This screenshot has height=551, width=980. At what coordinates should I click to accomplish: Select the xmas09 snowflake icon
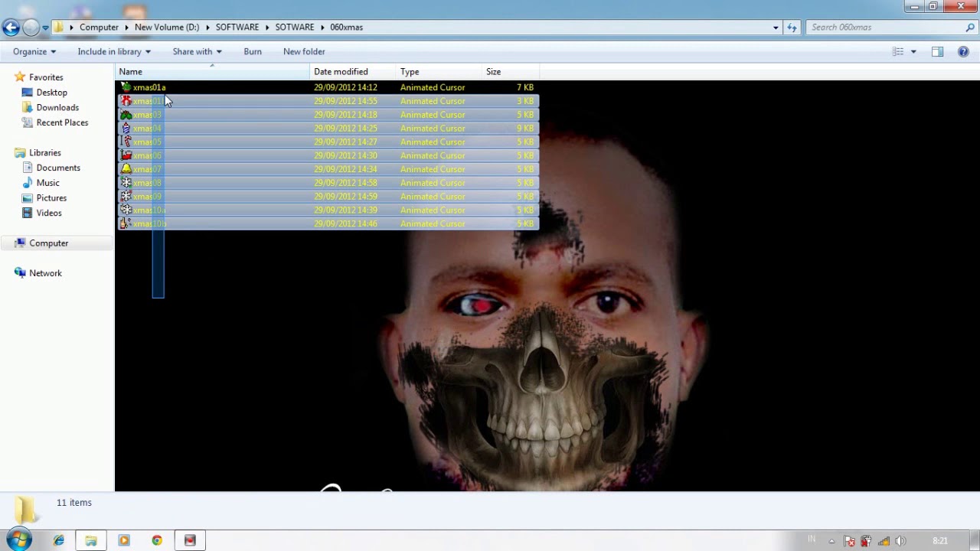[x=126, y=197]
